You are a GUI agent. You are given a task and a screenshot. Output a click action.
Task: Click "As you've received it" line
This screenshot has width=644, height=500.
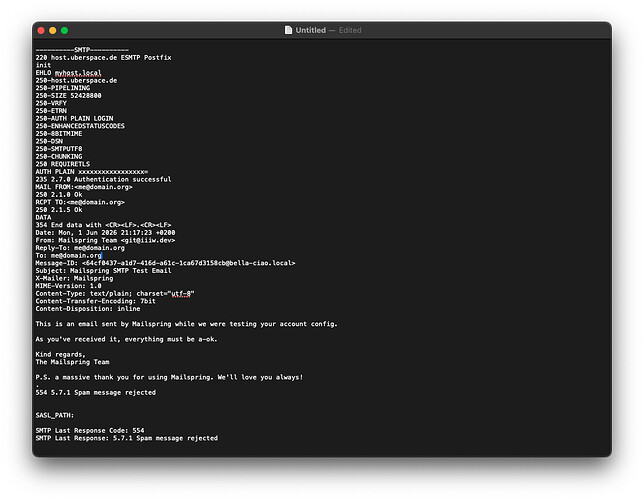pos(126,339)
